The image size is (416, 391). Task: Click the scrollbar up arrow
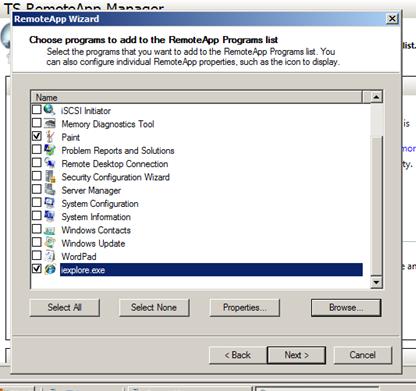pos(376,97)
